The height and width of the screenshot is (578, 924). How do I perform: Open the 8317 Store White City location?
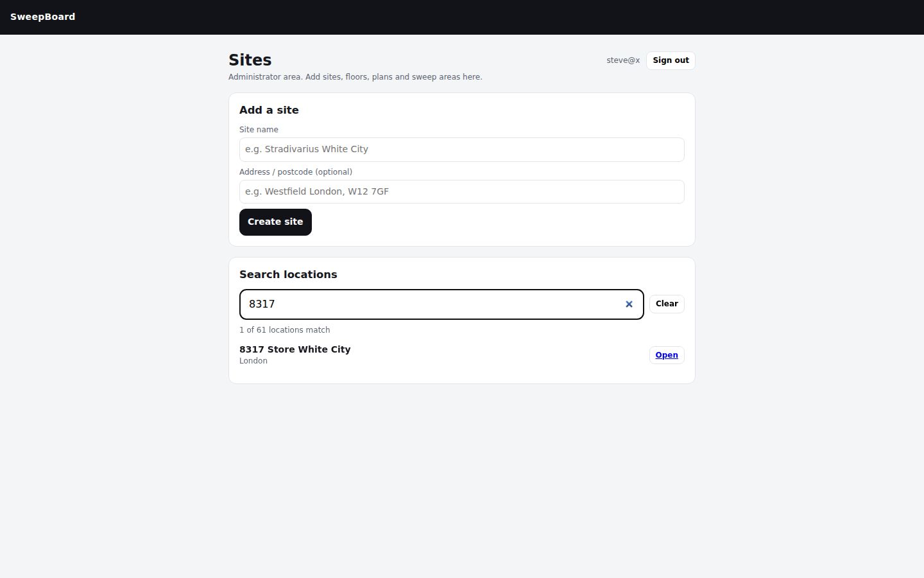[x=667, y=355]
